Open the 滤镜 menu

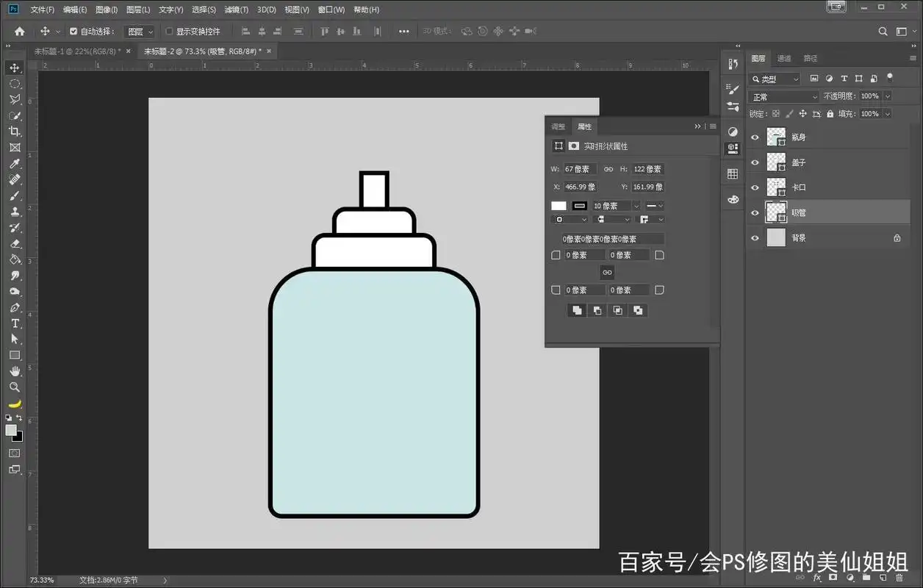point(235,10)
